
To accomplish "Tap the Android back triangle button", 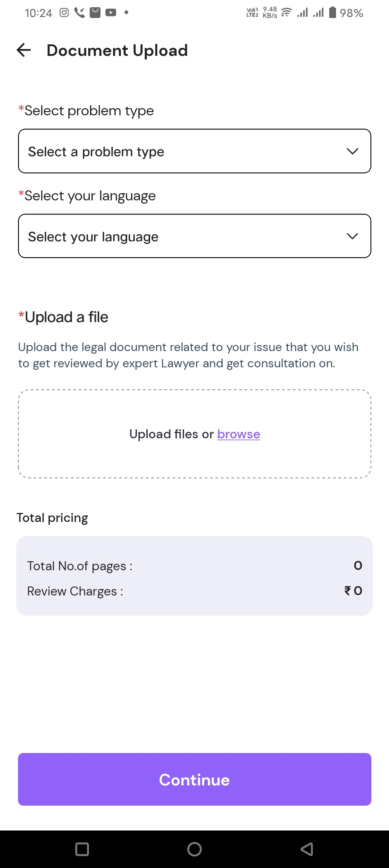I will coord(307,849).
